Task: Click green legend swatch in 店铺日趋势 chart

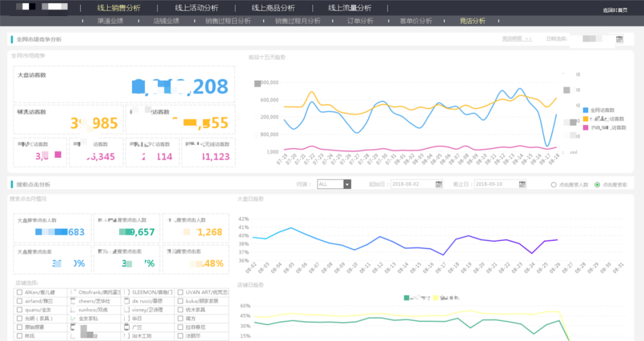Action: pyautogui.click(x=406, y=297)
